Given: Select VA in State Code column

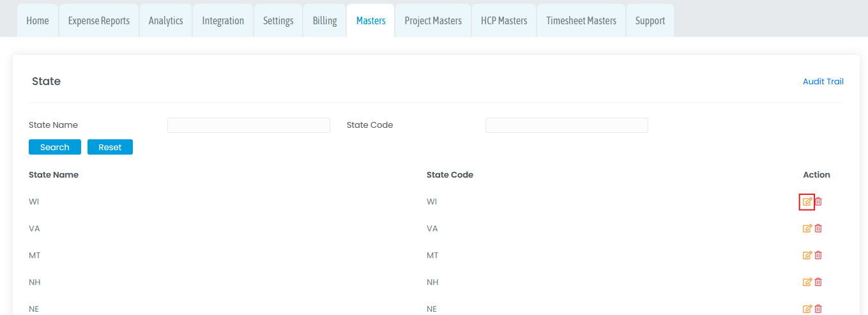Looking at the screenshot, I should [432, 229].
